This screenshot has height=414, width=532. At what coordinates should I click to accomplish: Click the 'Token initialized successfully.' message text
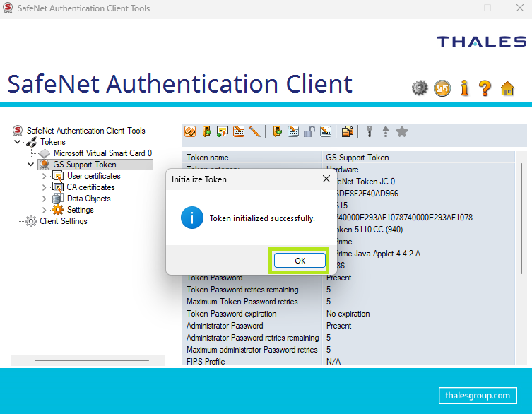pyautogui.click(x=262, y=218)
